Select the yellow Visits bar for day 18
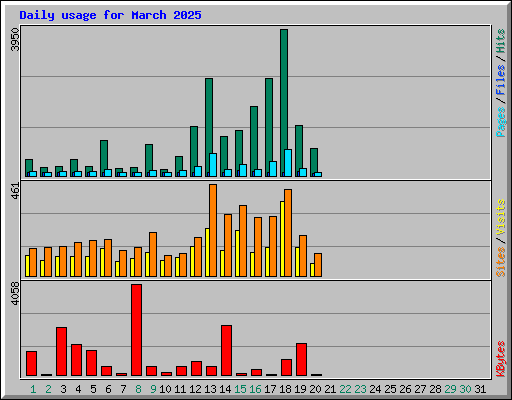Viewport: 512px width, 400px height. click(x=282, y=239)
